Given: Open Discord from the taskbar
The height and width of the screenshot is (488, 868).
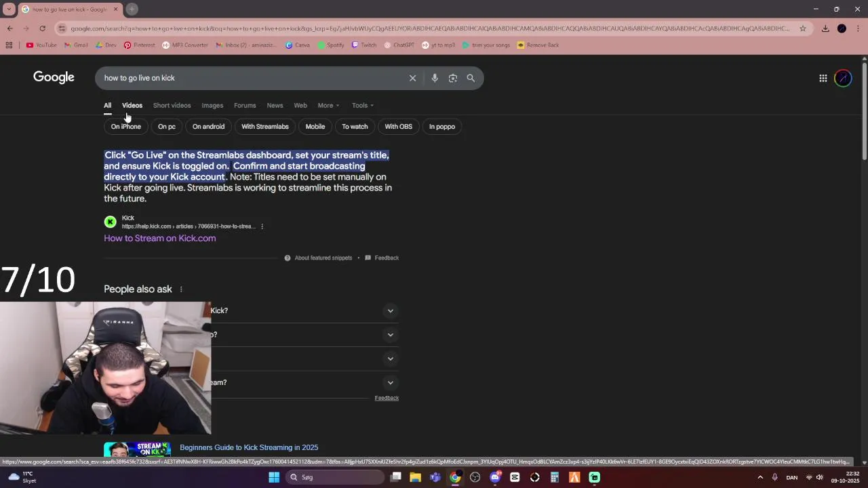Looking at the screenshot, I should coord(496,477).
